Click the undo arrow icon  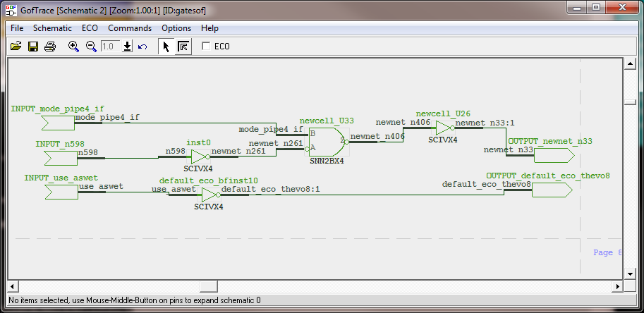[x=142, y=47]
